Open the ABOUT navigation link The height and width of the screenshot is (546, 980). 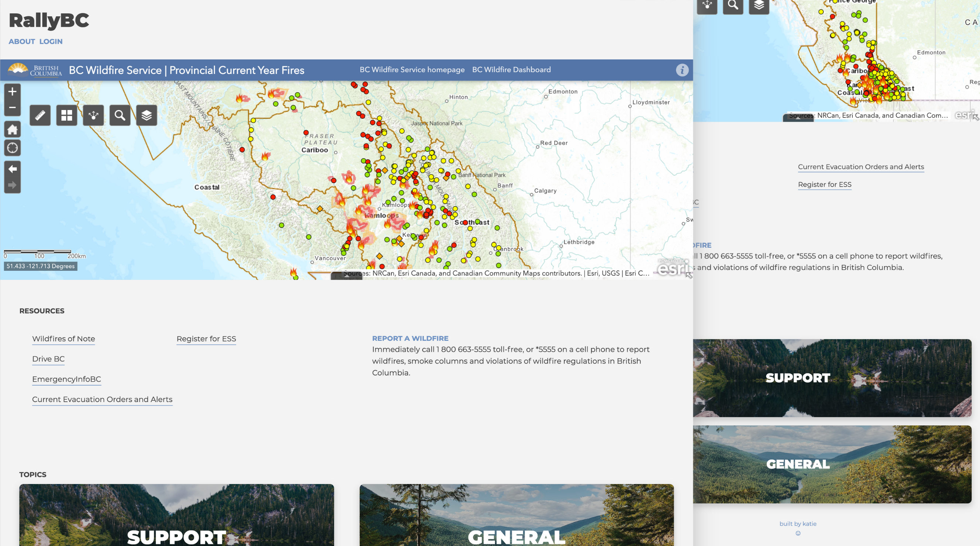tap(22, 41)
